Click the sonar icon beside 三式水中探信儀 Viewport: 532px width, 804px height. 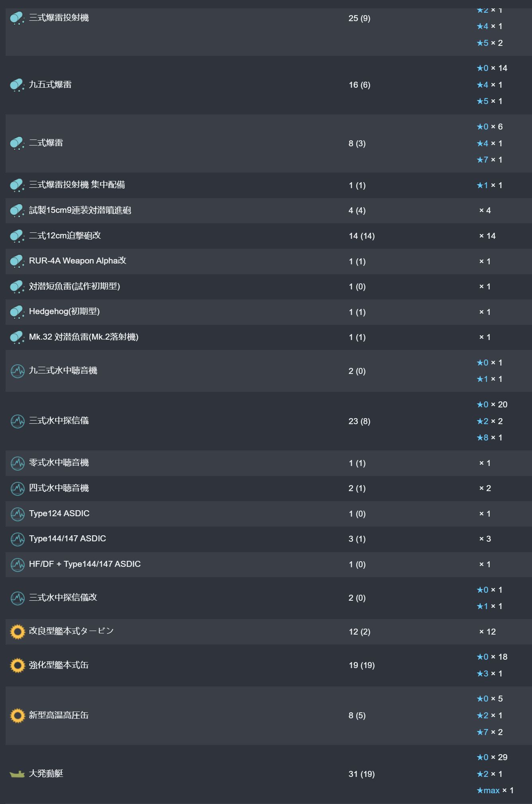(x=17, y=421)
